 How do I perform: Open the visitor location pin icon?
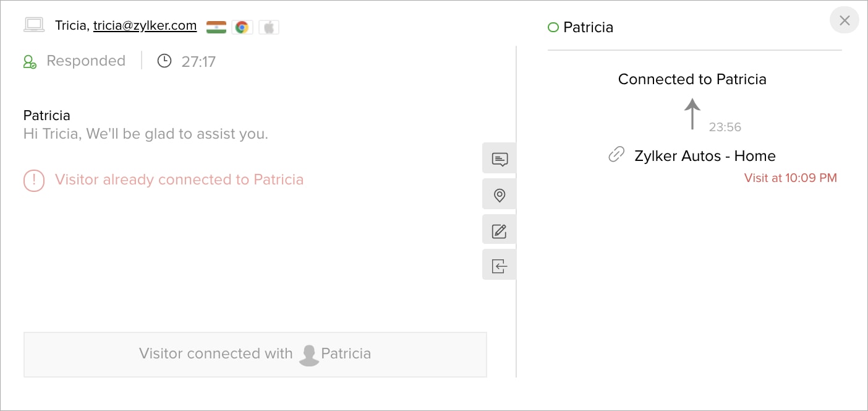point(500,196)
